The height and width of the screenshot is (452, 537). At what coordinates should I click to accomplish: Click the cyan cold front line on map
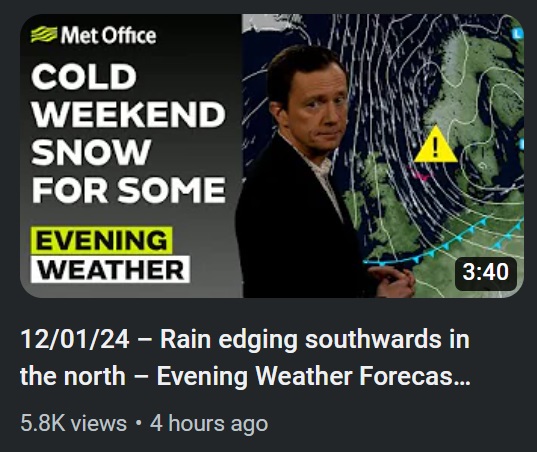442,245
